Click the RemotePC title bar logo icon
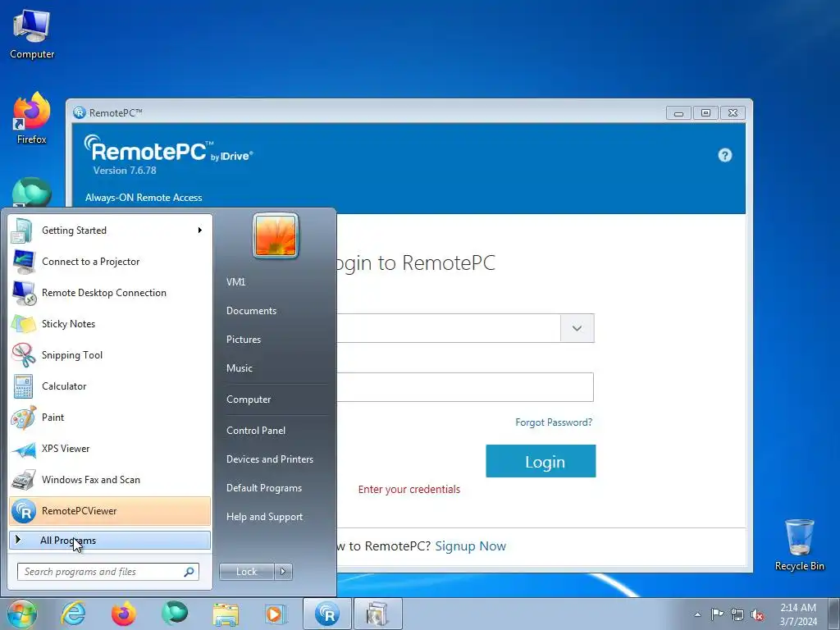The height and width of the screenshot is (630, 840). point(80,112)
